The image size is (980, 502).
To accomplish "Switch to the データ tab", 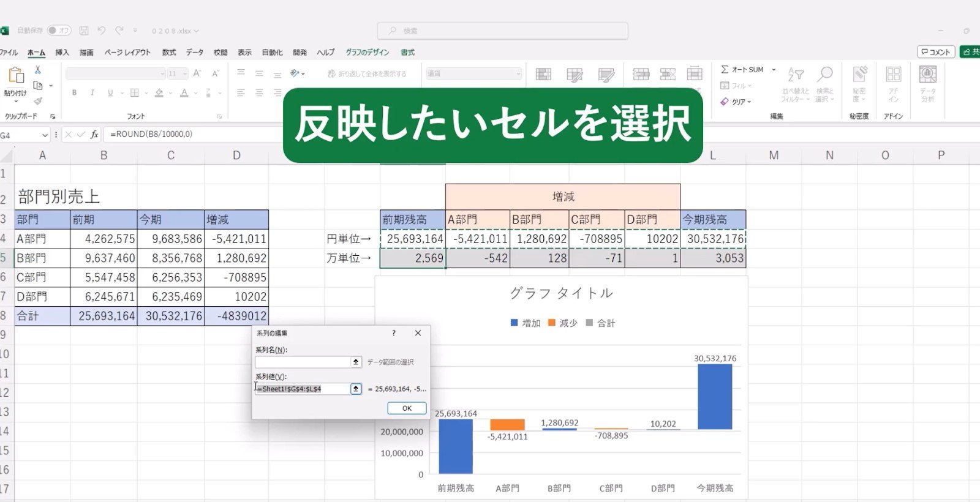I will point(195,53).
